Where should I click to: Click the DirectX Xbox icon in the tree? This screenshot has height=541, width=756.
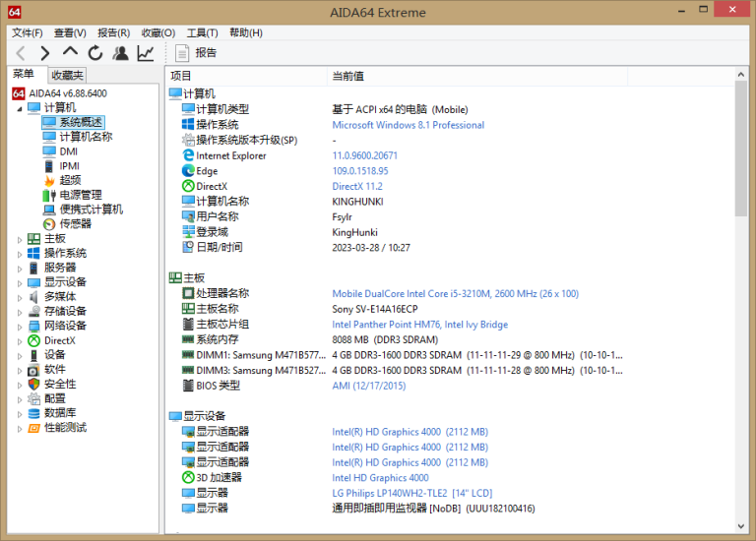tap(33, 340)
